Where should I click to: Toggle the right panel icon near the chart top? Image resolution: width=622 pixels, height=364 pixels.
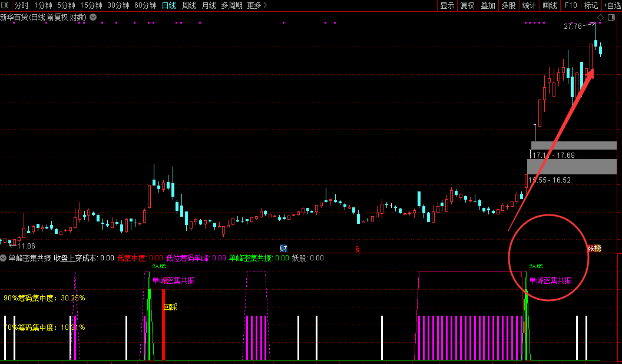(x=611, y=18)
